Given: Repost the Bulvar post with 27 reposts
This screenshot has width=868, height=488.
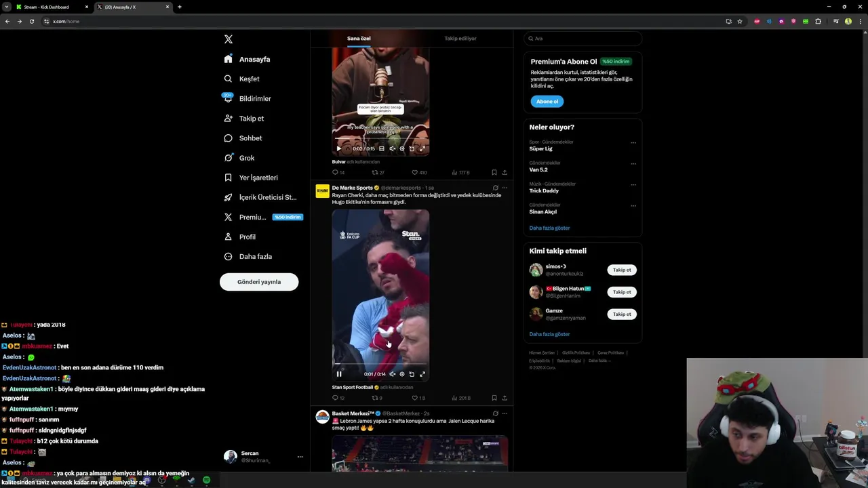Looking at the screenshot, I should click(378, 172).
